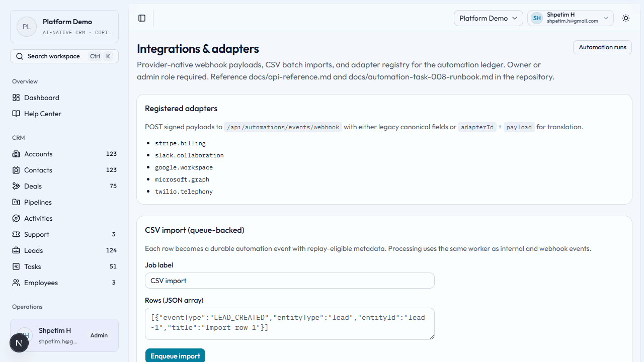Open Accounts using its building icon
Screen dimensions: 644x362
pyautogui.click(x=16, y=154)
